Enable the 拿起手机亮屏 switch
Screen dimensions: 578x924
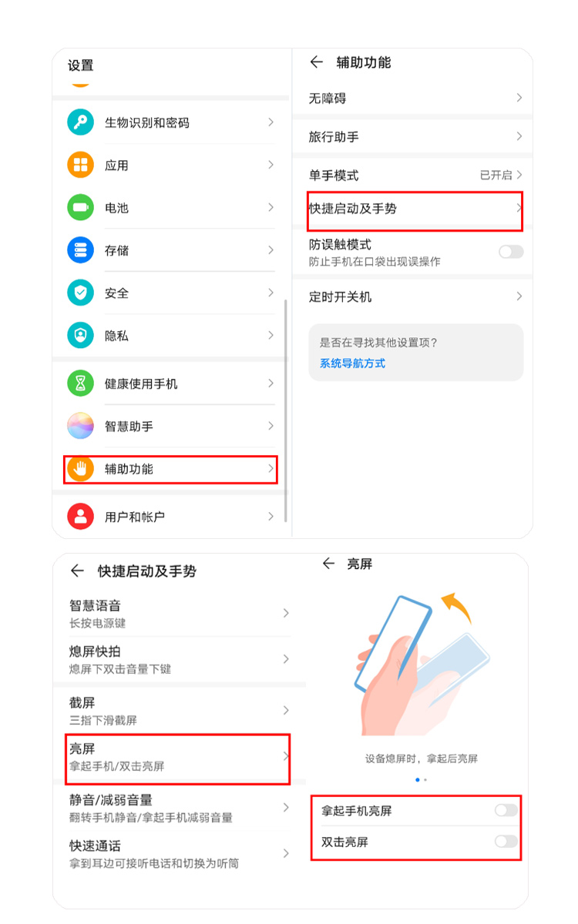(506, 810)
